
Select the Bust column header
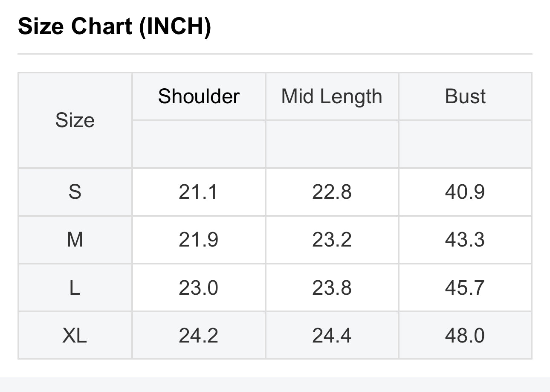pyautogui.click(x=465, y=96)
